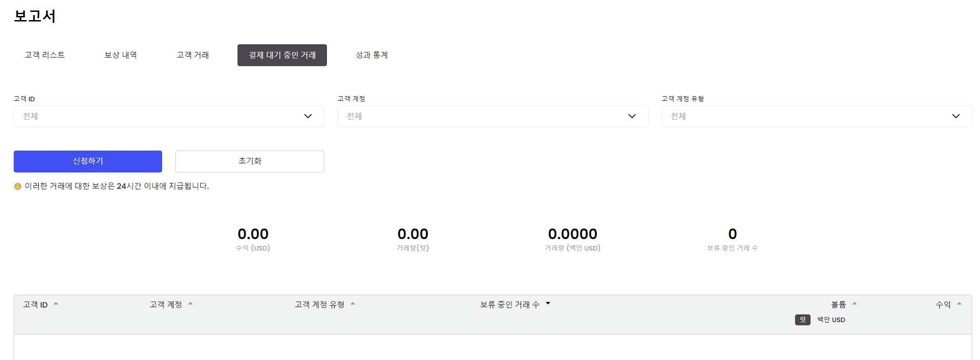Sort by the 보류 중인 거래 수 down arrow
Image resolution: width=980 pixels, height=360 pixels.
click(x=548, y=303)
